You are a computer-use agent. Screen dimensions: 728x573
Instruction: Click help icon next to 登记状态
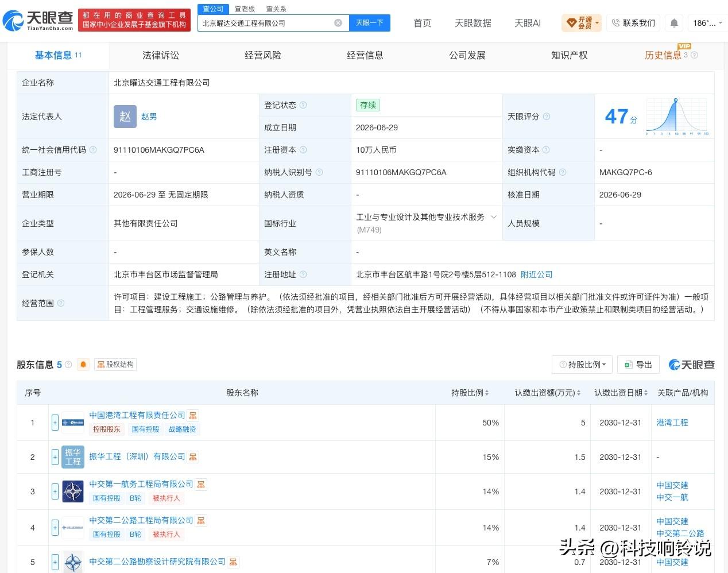coord(303,105)
